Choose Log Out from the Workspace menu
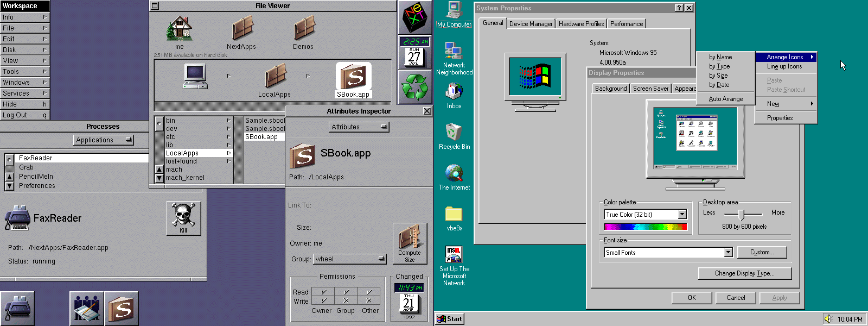 pyautogui.click(x=25, y=115)
